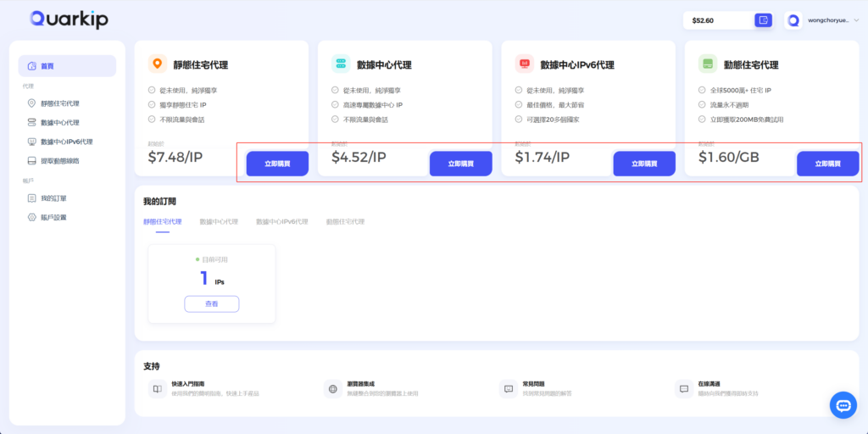Click the gear icon beside 賬戶設置
The image size is (868, 434).
point(32,218)
